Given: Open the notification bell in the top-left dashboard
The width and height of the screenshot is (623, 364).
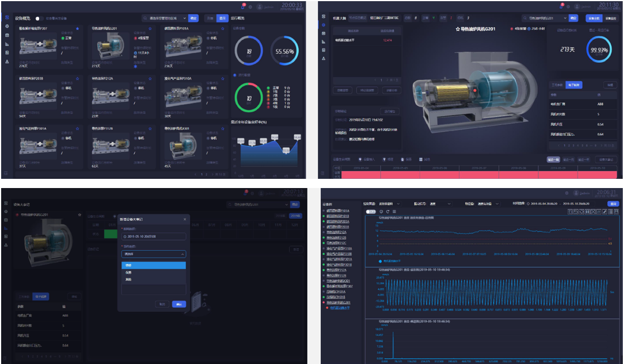Looking at the screenshot, I should click(243, 7).
